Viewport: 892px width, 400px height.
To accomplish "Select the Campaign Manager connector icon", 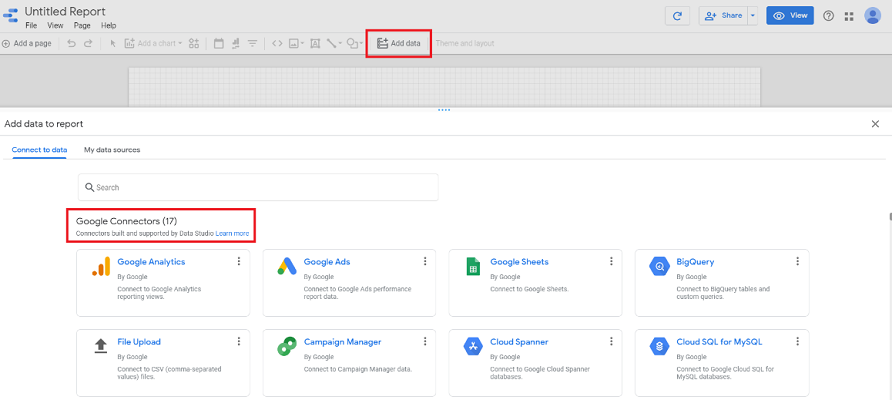I will [287, 346].
